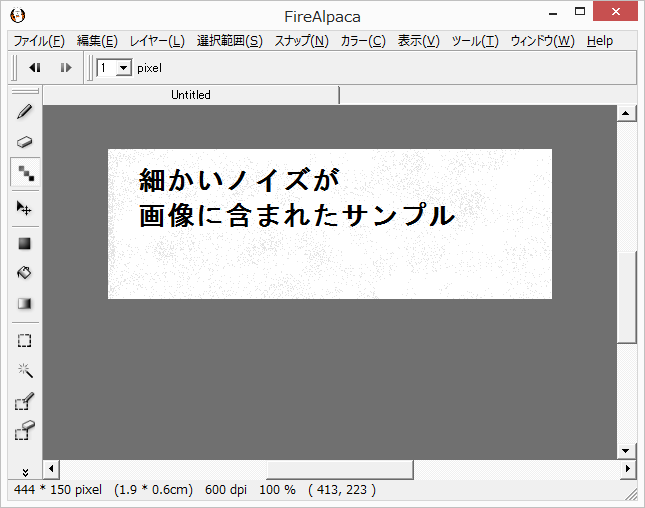This screenshot has height=508, width=645.
Task: Click the horizontal scrollbar left arrow
Action: click(51, 469)
